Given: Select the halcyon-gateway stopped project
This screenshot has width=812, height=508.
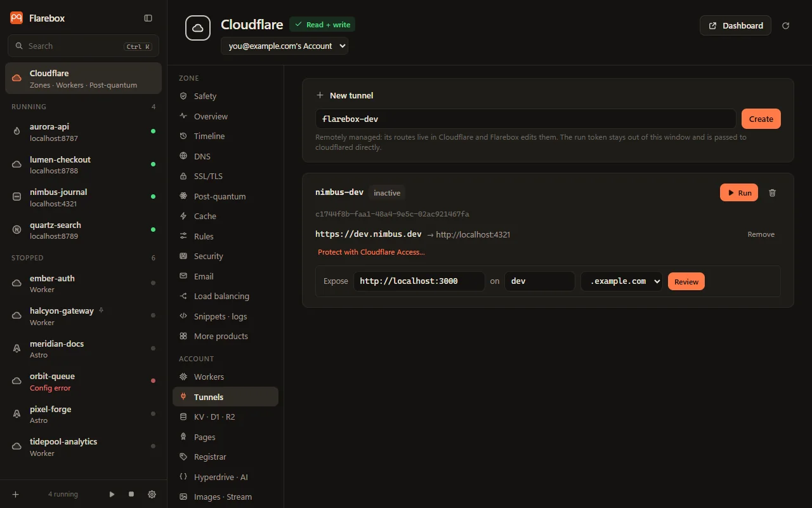Looking at the screenshot, I should [83, 316].
